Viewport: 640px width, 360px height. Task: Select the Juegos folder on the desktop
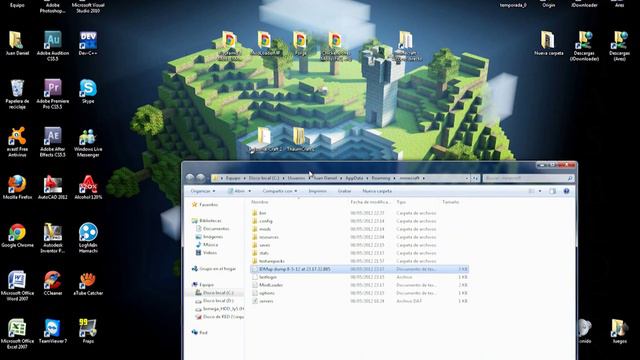(x=620, y=331)
